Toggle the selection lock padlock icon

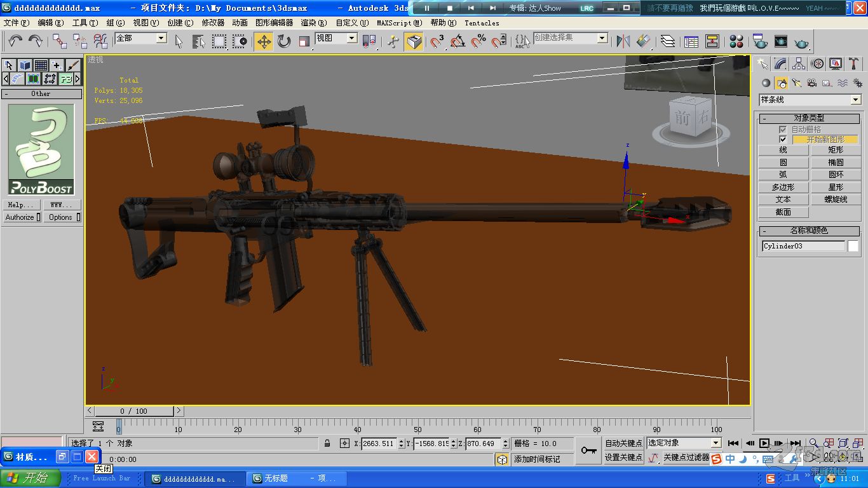[x=327, y=444]
